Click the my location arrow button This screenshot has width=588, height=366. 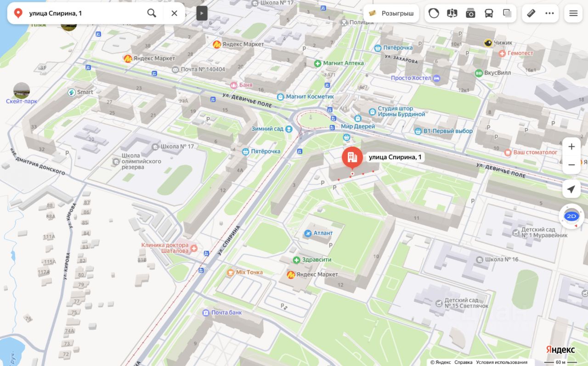coord(571,189)
